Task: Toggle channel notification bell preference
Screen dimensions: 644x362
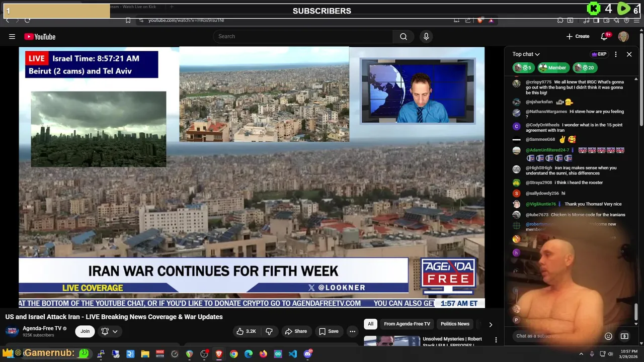Action: click(x=110, y=331)
